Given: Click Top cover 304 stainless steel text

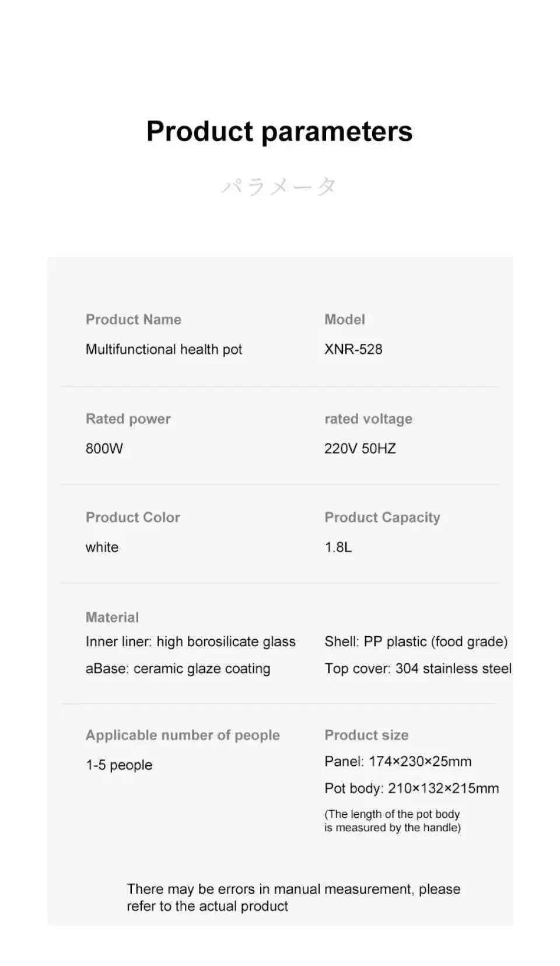Looking at the screenshot, I should point(418,668).
